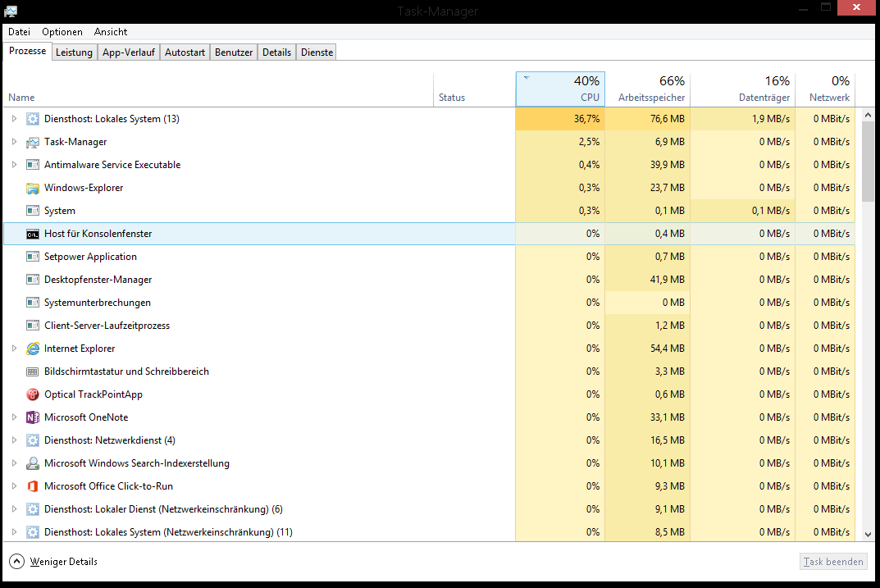Click the Setpower Application icon
Screen dimensions: 880x588
pos(33,257)
